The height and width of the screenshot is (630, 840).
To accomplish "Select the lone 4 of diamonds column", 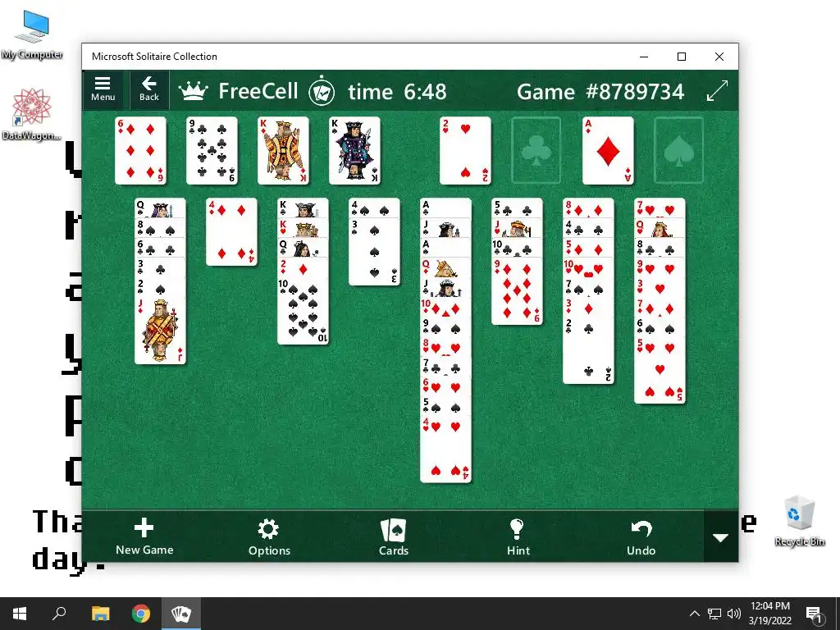I will coord(231,232).
